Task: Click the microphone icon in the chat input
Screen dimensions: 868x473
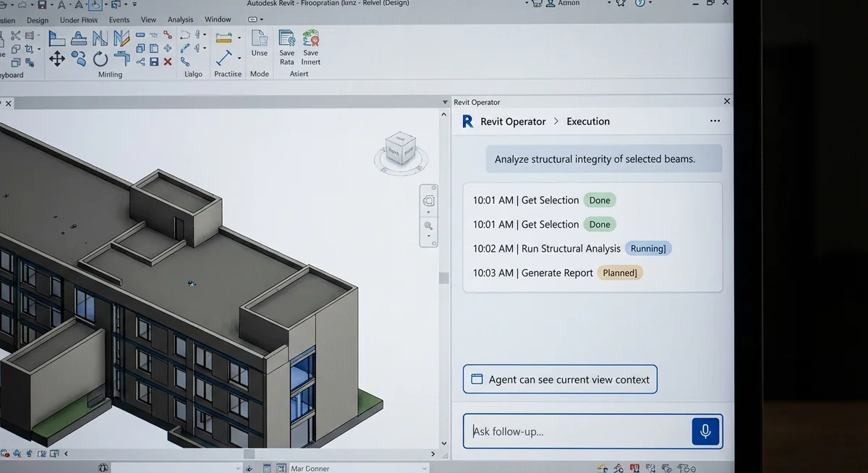Action: pyautogui.click(x=705, y=431)
